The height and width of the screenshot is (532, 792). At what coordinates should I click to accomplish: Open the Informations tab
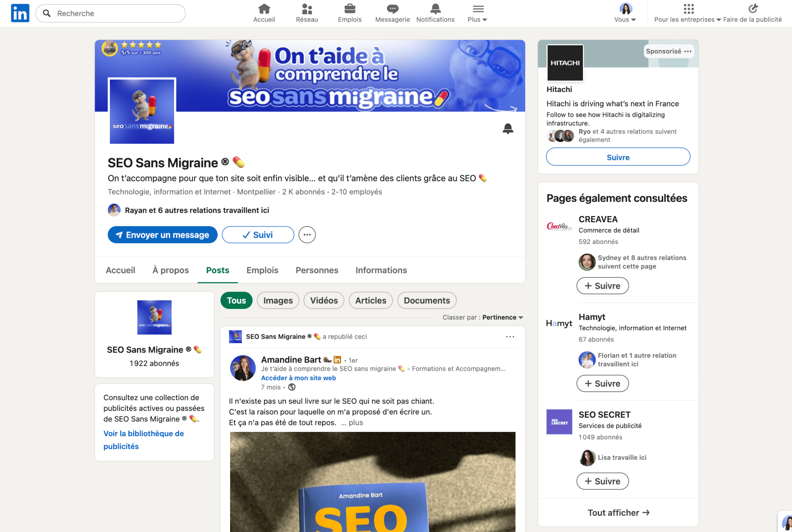(x=381, y=270)
